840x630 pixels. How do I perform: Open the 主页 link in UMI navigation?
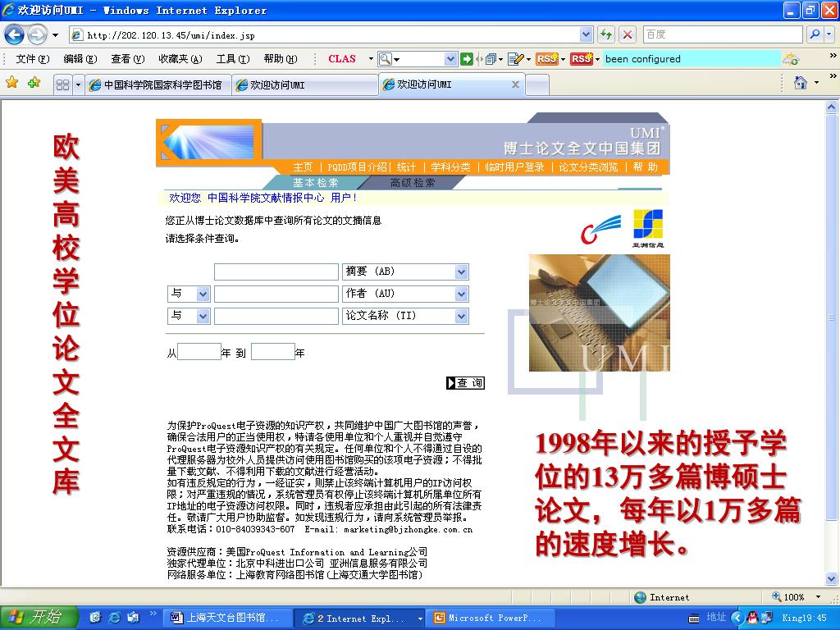click(x=303, y=167)
